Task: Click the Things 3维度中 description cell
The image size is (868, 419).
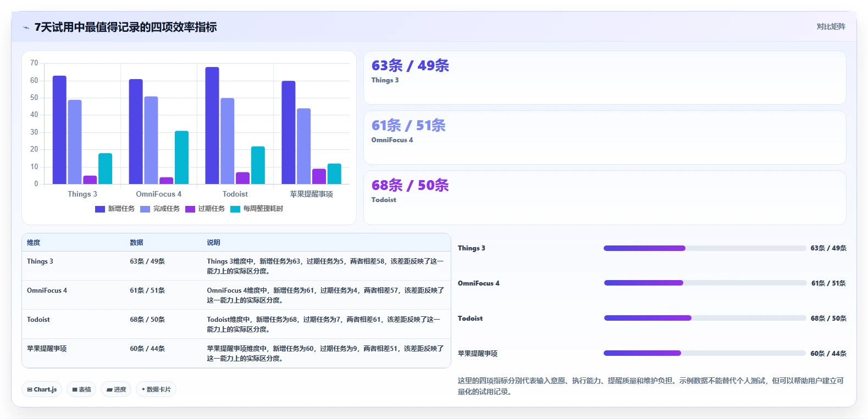Action: click(x=325, y=266)
